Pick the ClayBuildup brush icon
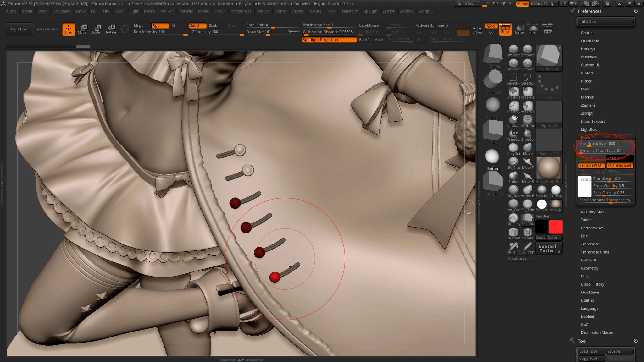 (513, 148)
